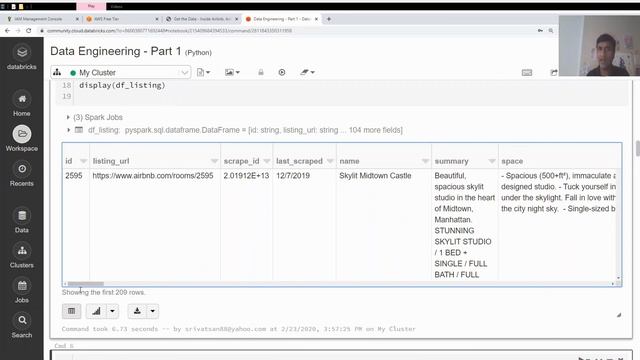This screenshot has height=360, width=640.
Task: Click the 2.01912E+13 scrape_id cell
Action: (x=246, y=176)
